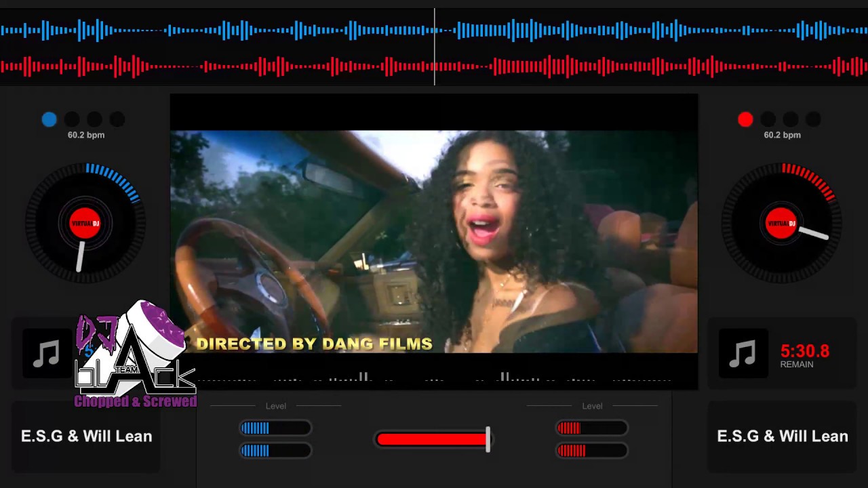Click the left deck music note icon

(47, 353)
